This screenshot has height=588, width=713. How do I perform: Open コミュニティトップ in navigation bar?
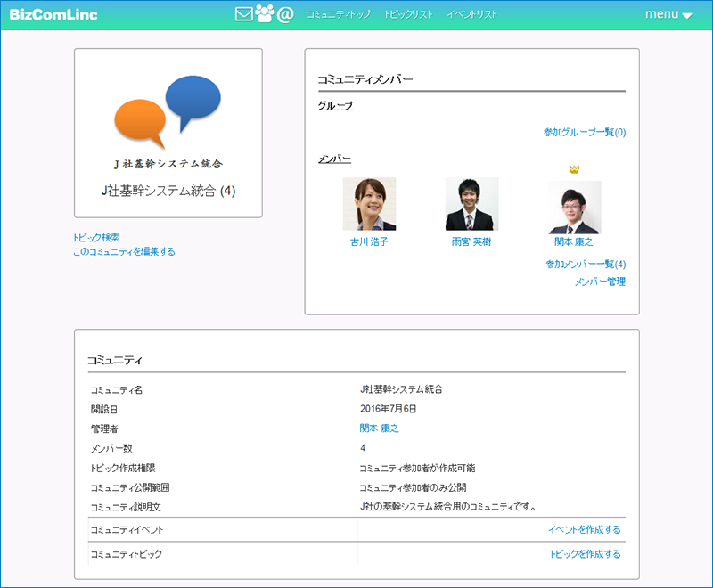[x=338, y=15]
